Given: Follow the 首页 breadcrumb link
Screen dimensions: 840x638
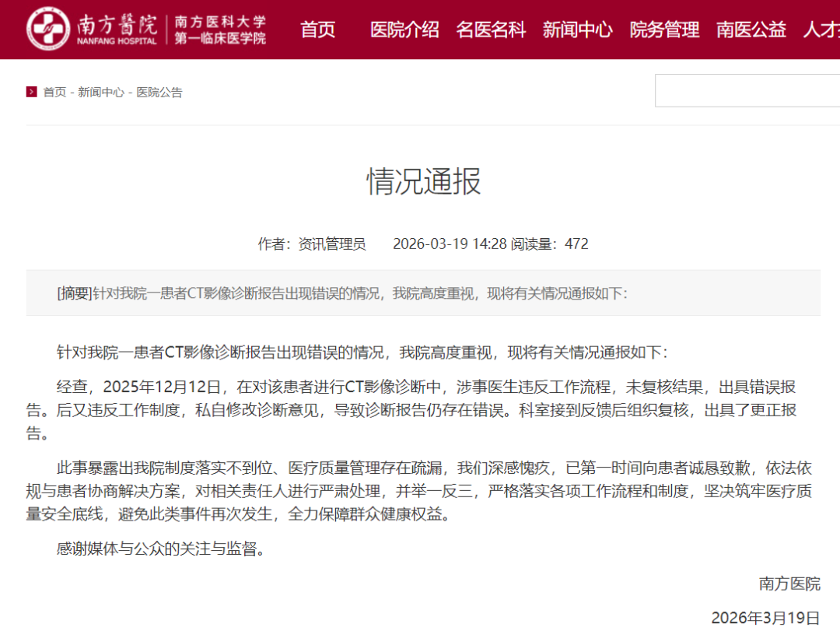Looking at the screenshot, I should (54, 93).
